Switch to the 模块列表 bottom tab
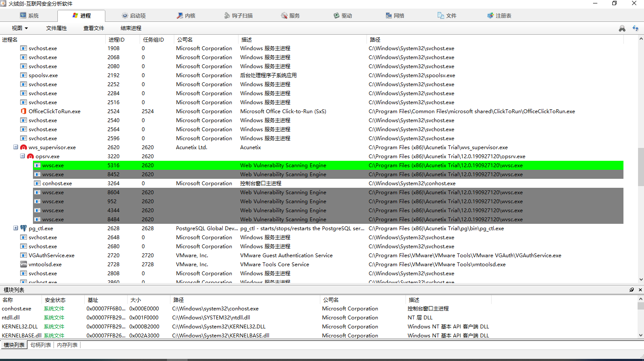644x361 pixels. tap(14, 345)
